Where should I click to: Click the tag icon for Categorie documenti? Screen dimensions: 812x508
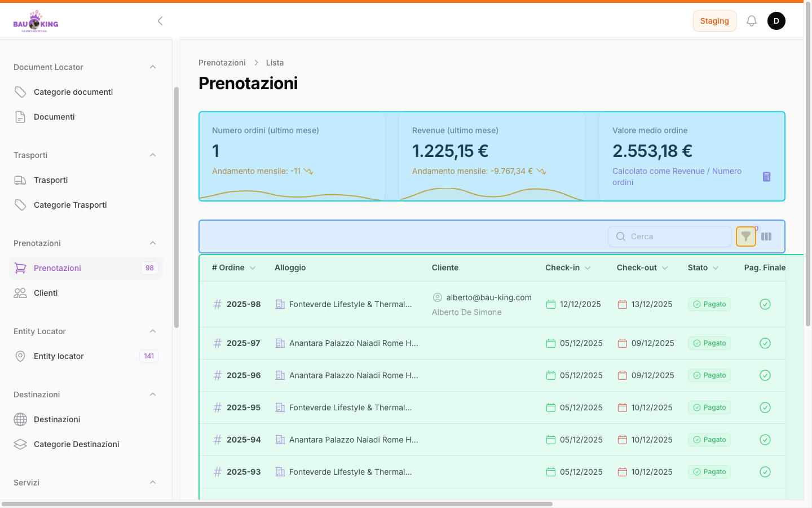point(20,92)
